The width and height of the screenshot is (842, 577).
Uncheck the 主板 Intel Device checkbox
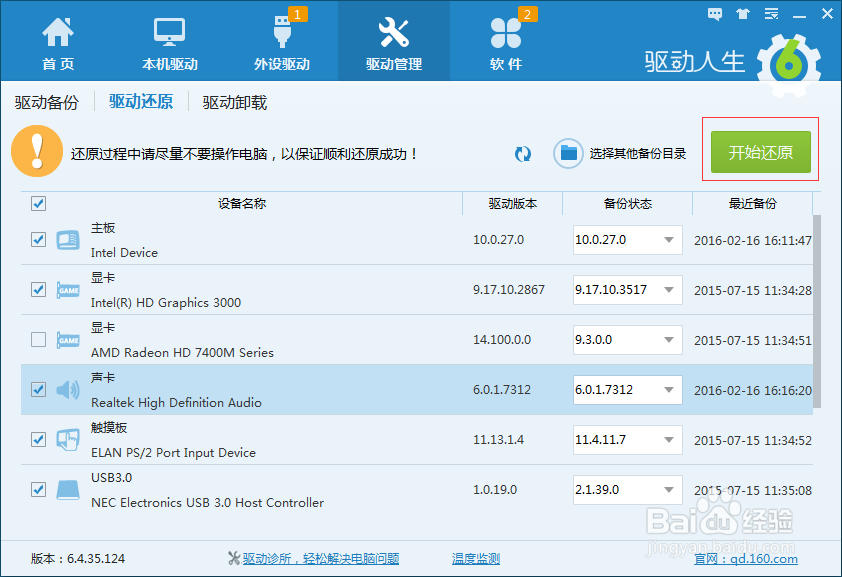click(x=38, y=239)
